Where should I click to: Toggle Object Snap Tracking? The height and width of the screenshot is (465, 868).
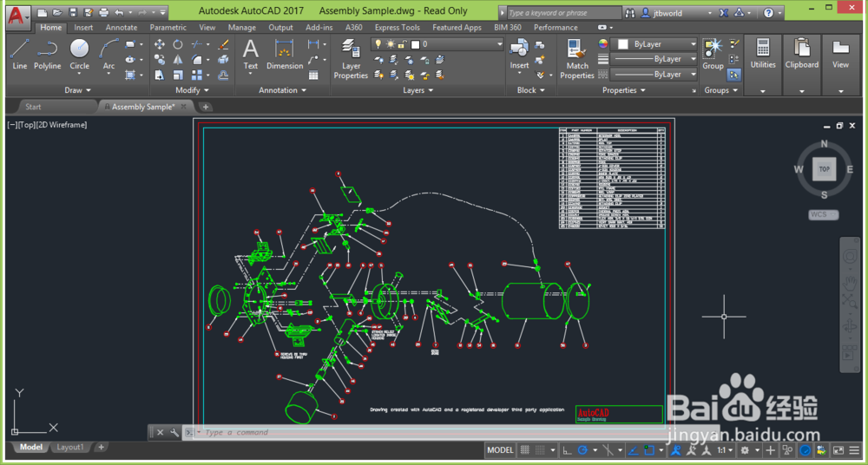634,450
